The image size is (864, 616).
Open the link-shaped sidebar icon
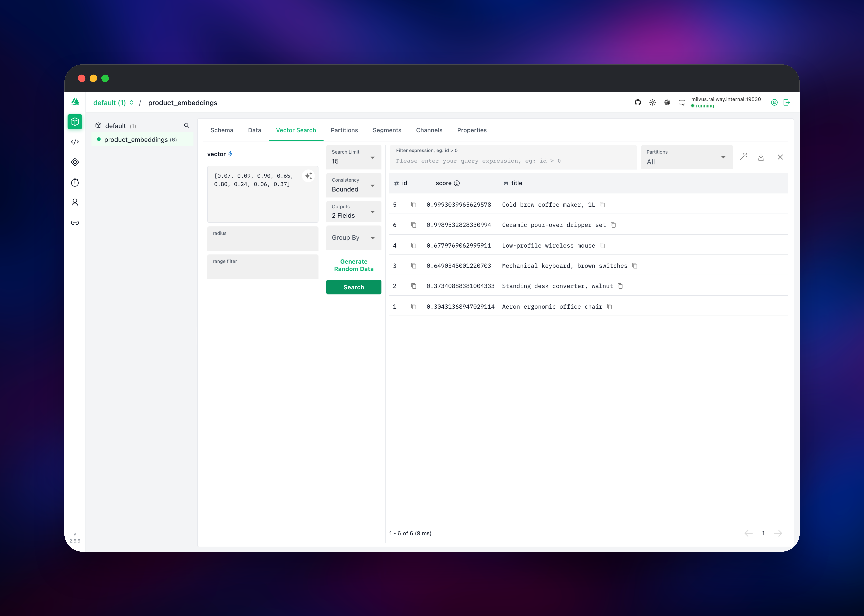[75, 223]
